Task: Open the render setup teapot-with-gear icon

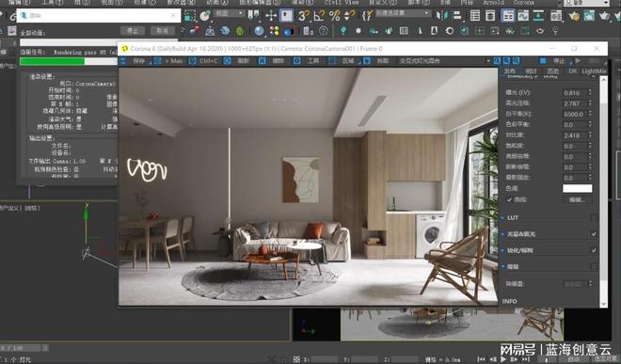Action: (573, 15)
